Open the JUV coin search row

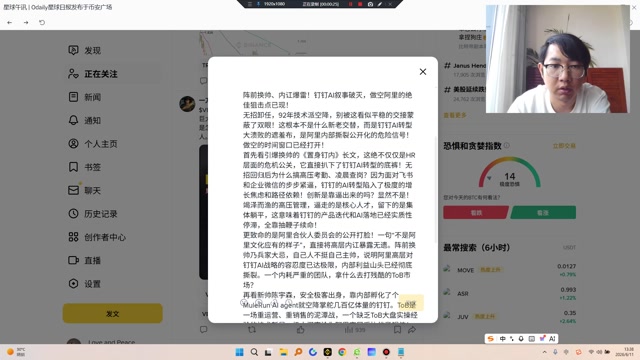tap(510, 316)
